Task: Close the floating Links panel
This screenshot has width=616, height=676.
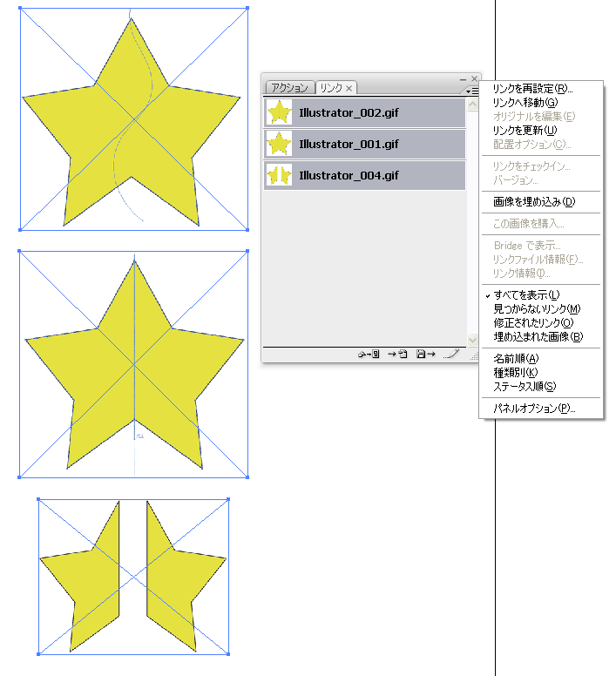Action: coord(474,79)
